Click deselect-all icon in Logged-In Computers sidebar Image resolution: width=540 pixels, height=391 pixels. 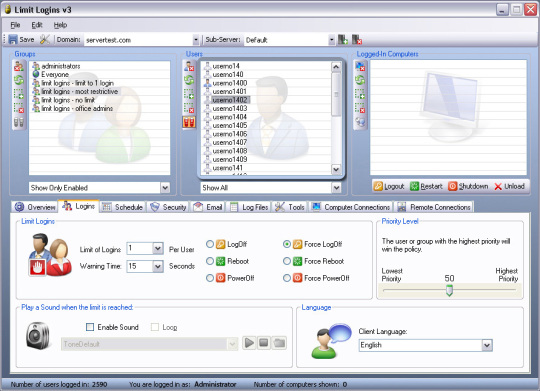point(360,108)
